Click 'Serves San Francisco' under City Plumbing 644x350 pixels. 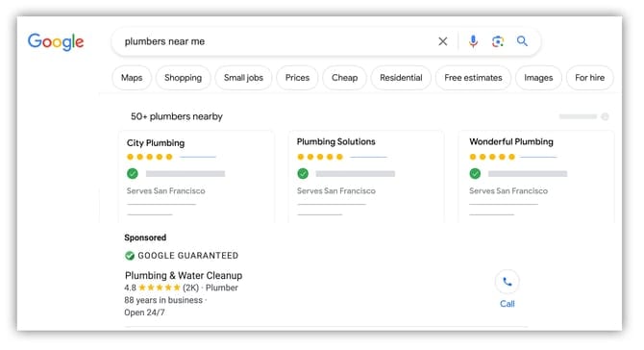[x=166, y=191]
